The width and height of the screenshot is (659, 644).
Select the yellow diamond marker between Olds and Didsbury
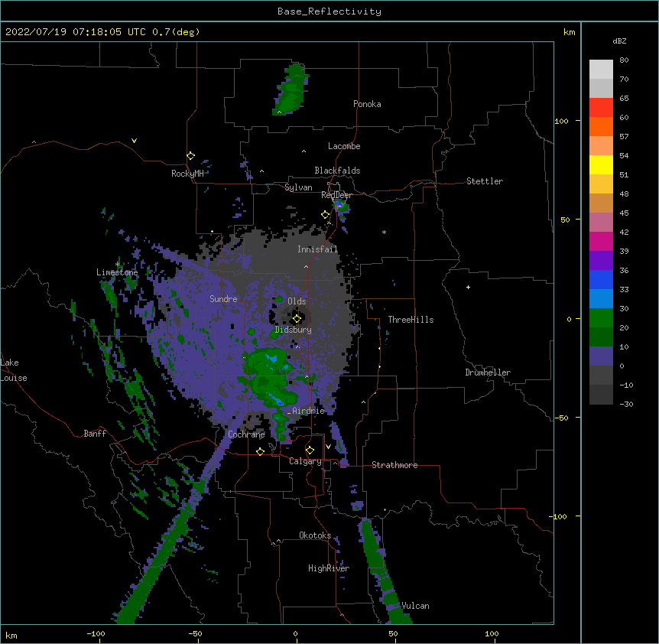(297, 319)
